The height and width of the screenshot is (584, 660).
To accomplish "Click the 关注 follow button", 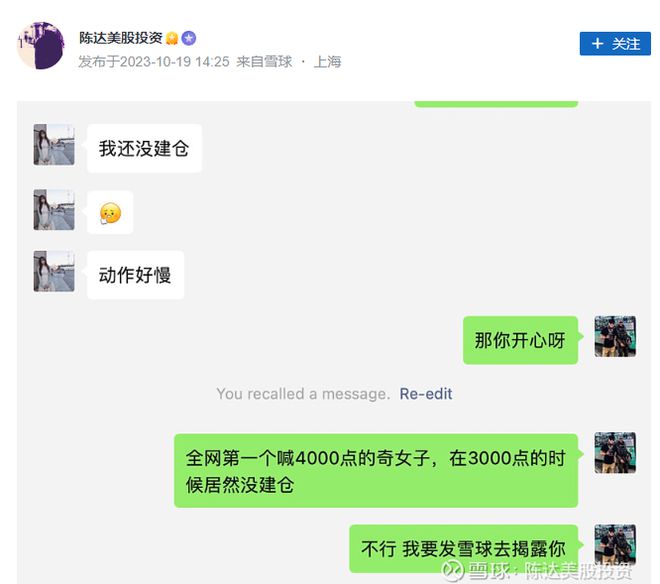I will tap(615, 43).
